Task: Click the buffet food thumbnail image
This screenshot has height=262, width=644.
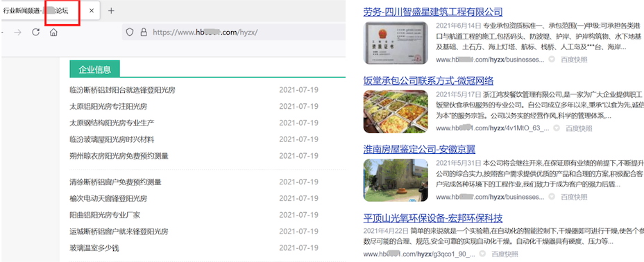Action: pos(396,112)
